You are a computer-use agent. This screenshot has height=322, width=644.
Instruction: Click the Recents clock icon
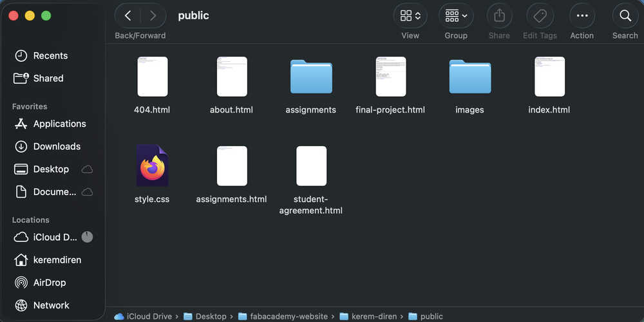click(x=21, y=55)
